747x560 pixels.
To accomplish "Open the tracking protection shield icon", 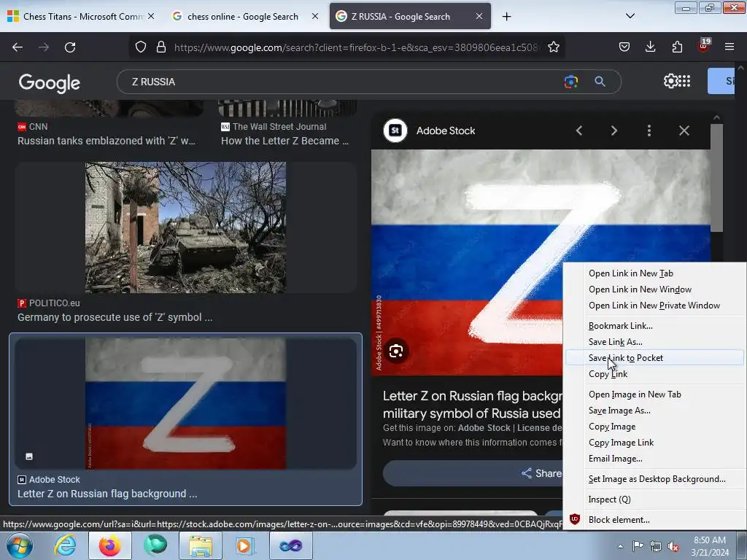I will (x=141, y=47).
